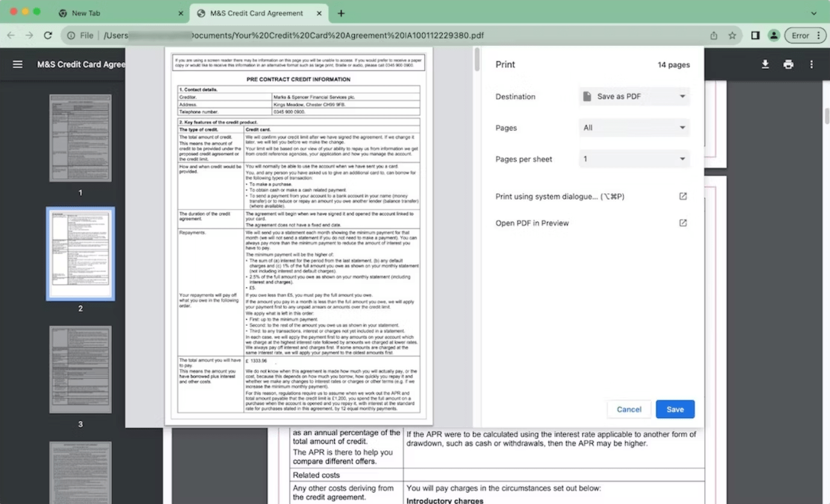Expand the Pages dropdown set to All
Screen dimensions: 830x504
click(x=633, y=127)
